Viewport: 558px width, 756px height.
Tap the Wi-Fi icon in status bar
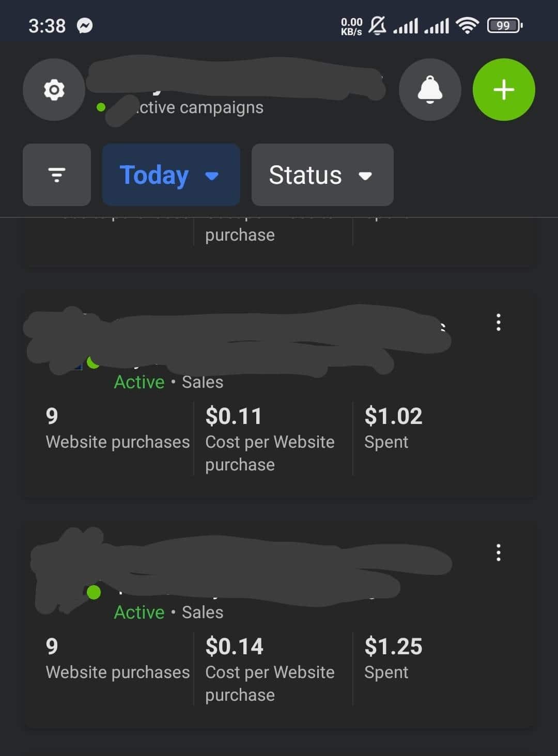coord(467,25)
